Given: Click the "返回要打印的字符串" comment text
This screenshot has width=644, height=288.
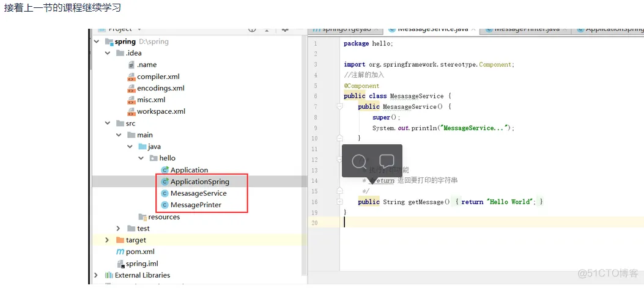Looking at the screenshot, I should [427, 180].
